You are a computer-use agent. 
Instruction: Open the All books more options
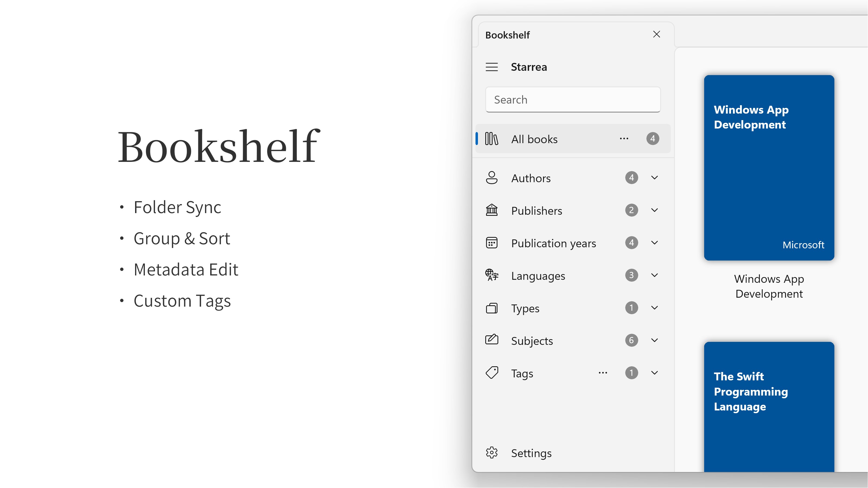coord(624,139)
